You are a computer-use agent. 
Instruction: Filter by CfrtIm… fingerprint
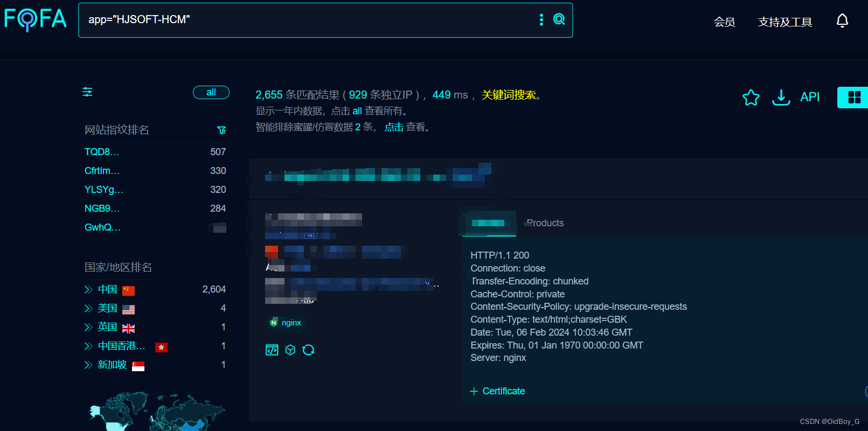point(102,171)
